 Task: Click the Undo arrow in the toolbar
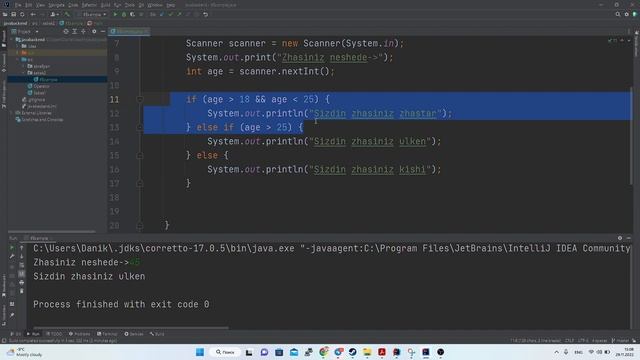(x=205, y=14)
